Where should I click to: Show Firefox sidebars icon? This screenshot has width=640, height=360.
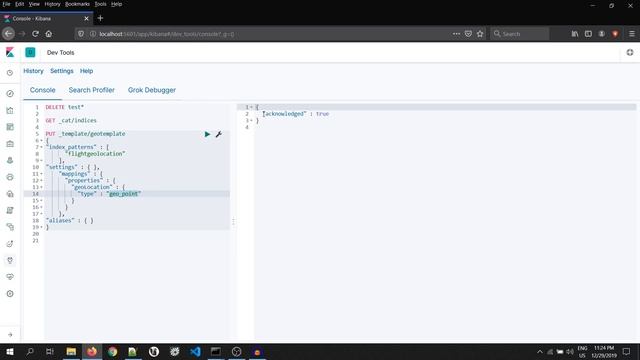tap(588, 34)
